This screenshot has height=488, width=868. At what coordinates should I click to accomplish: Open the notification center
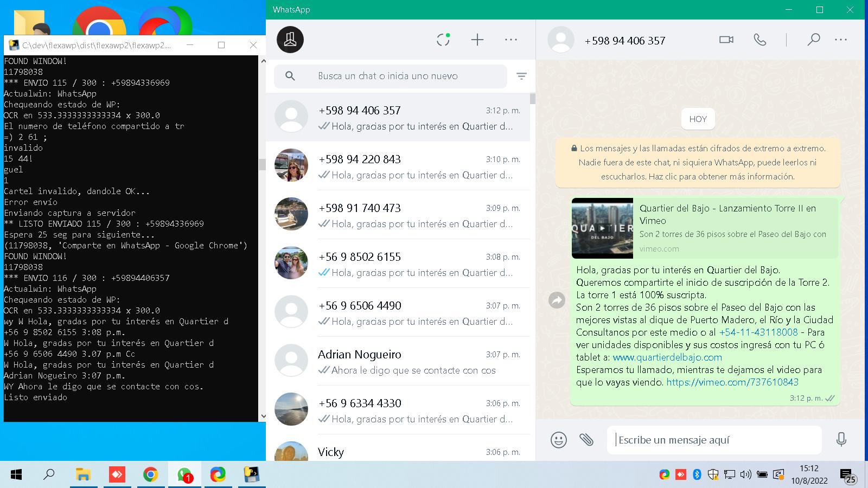point(848,476)
